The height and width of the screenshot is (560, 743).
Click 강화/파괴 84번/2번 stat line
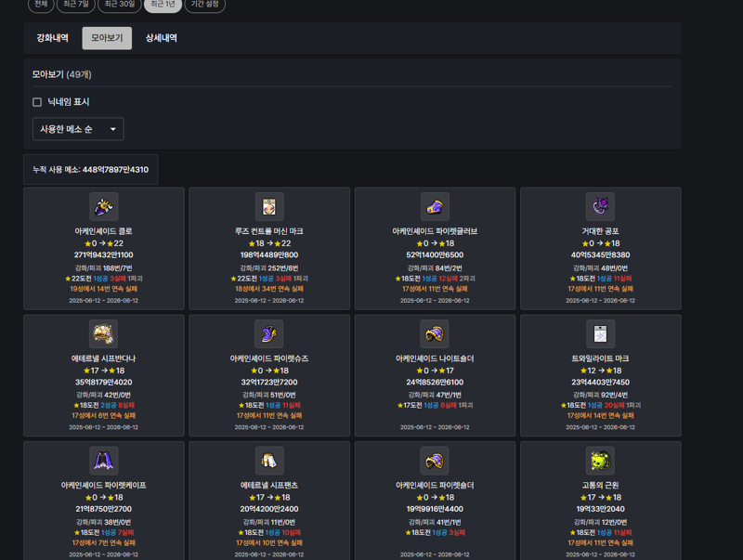click(x=435, y=268)
